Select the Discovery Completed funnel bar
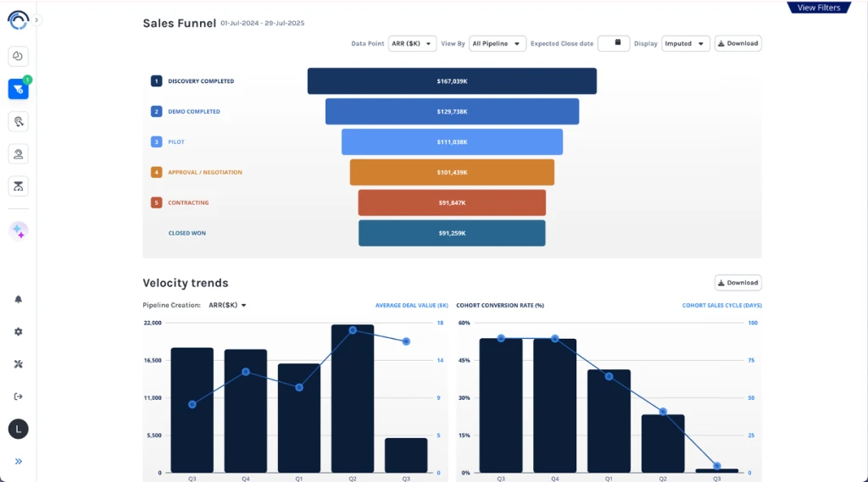The width and height of the screenshot is (868, 482). (452, 81)
